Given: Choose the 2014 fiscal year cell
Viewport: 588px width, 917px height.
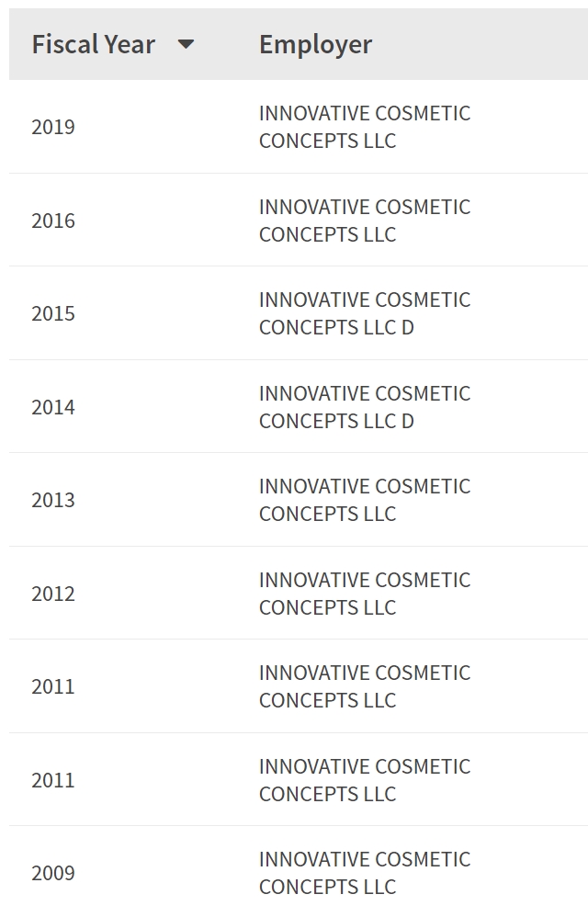Looking at the screenshot, I should 53,407.
